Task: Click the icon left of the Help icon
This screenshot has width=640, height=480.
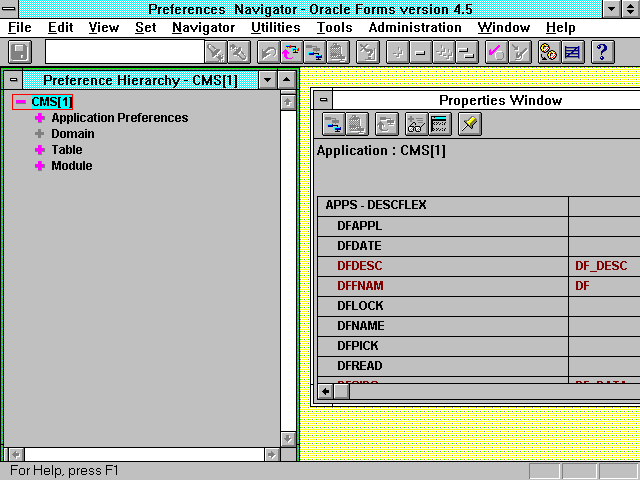Action: pyautogui.click(x=573, y=52)
